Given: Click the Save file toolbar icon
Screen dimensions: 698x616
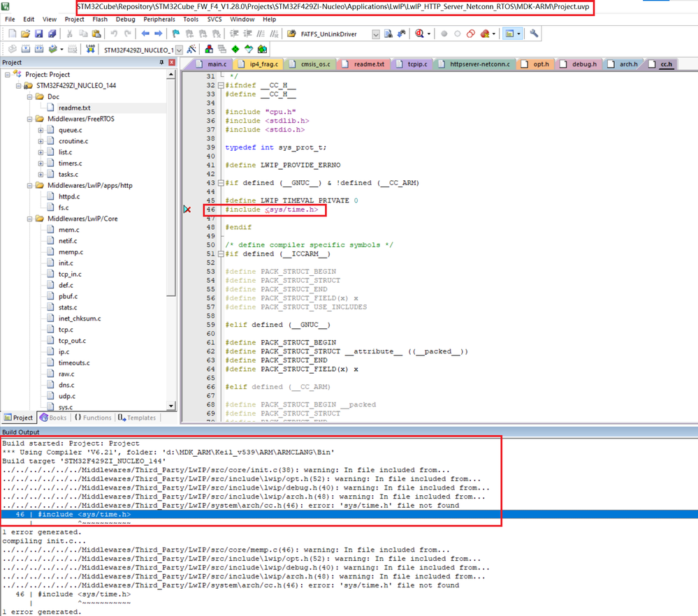Looking at the screenshot, I should [x=38, y=34].
